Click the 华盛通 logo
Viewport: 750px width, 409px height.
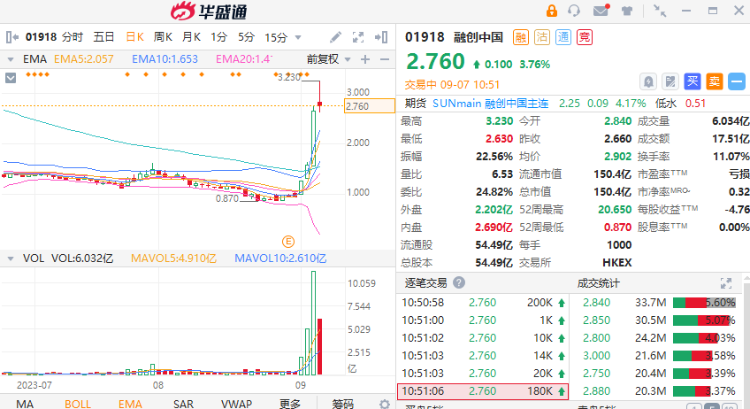tap(209, 11)
